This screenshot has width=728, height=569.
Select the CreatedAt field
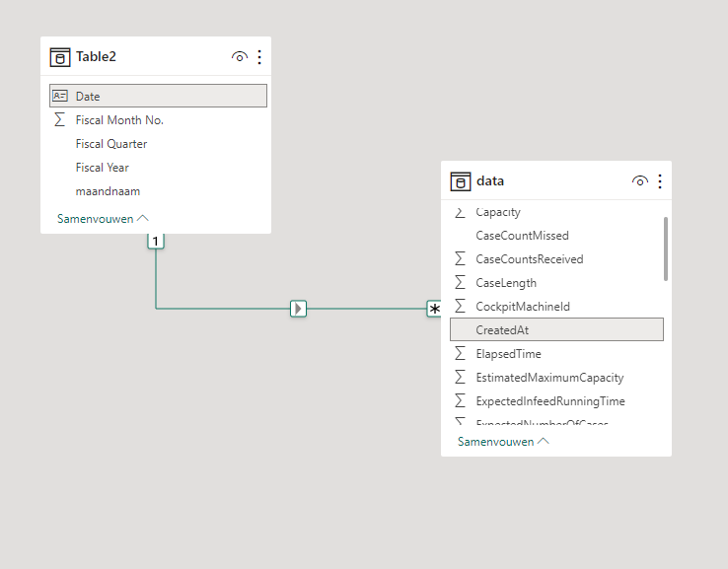coord(556,329)
